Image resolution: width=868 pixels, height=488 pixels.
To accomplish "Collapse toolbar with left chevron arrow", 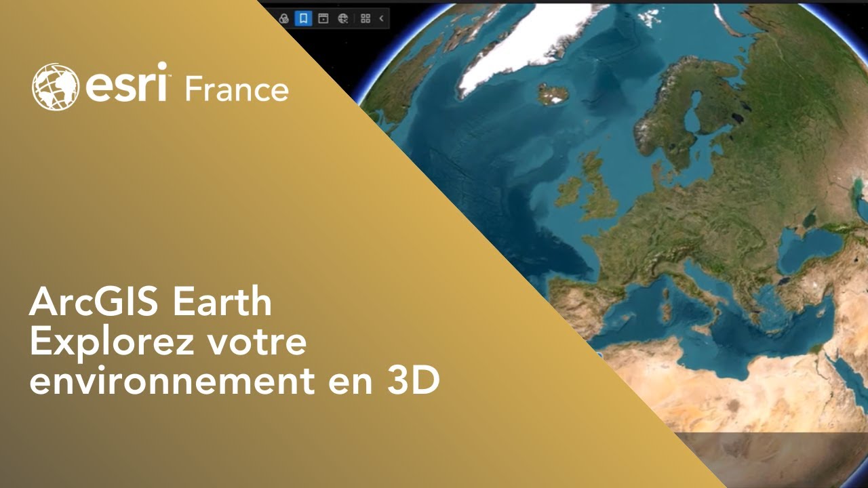I will 382,18.
